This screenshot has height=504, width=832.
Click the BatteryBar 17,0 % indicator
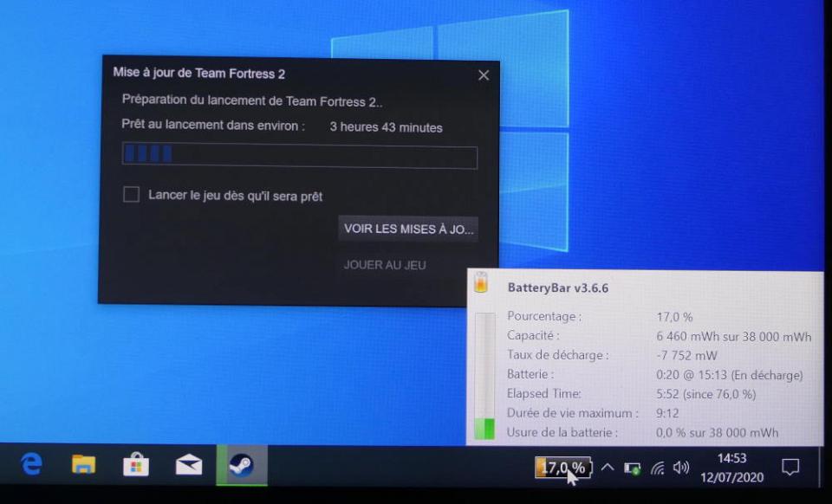[563, 468]
